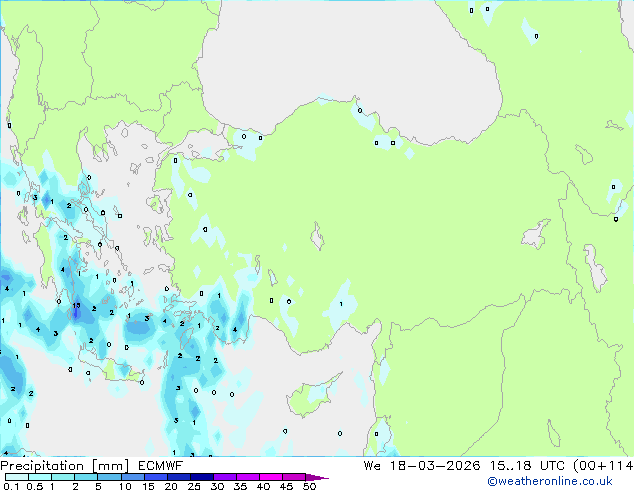Viewport: 634px width, 490px height.
Task: Pick the 15–20 mm legend swatch
Action: point(155,477)
